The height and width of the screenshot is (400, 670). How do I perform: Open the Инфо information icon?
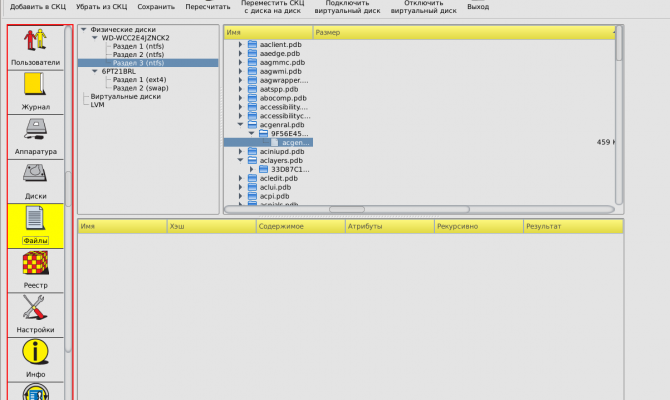click(x=35, y=352)
